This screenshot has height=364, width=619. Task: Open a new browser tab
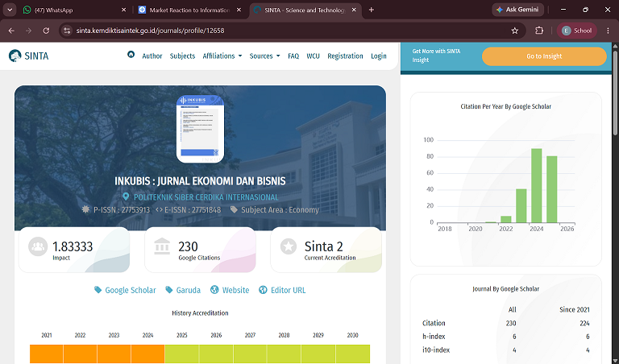pyautogui.click(x=371, y=10)
